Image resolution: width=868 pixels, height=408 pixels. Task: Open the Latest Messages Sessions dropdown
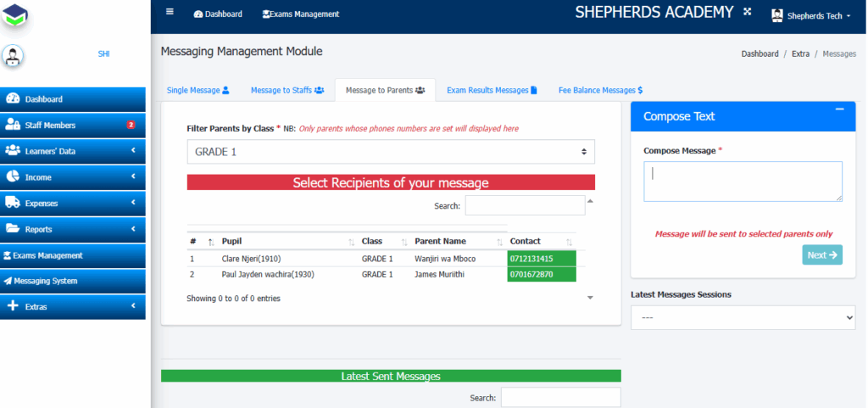(743, 318)
